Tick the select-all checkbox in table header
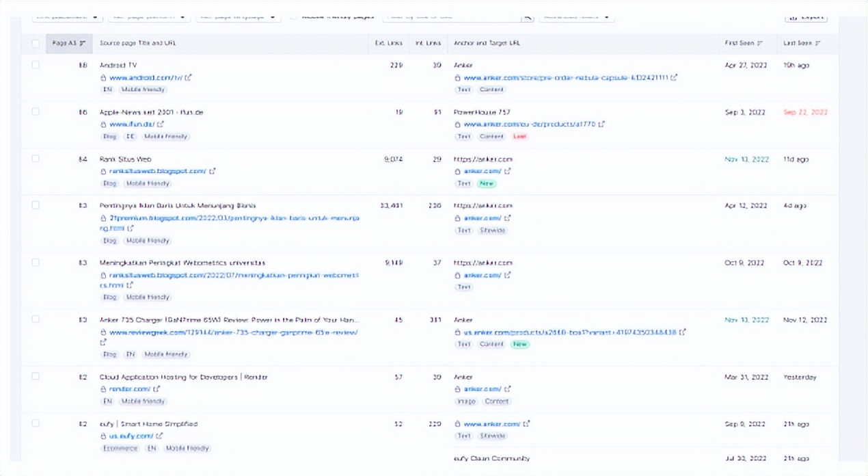 (36, 44)
